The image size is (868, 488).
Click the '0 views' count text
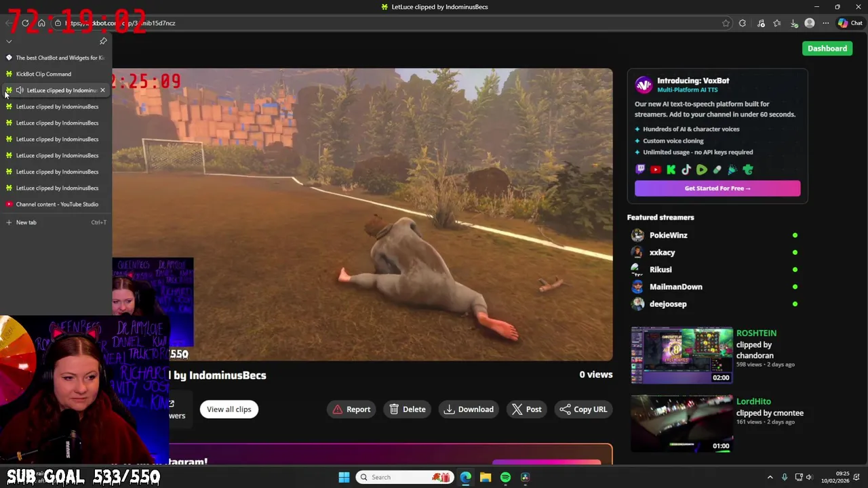(595, 374)
